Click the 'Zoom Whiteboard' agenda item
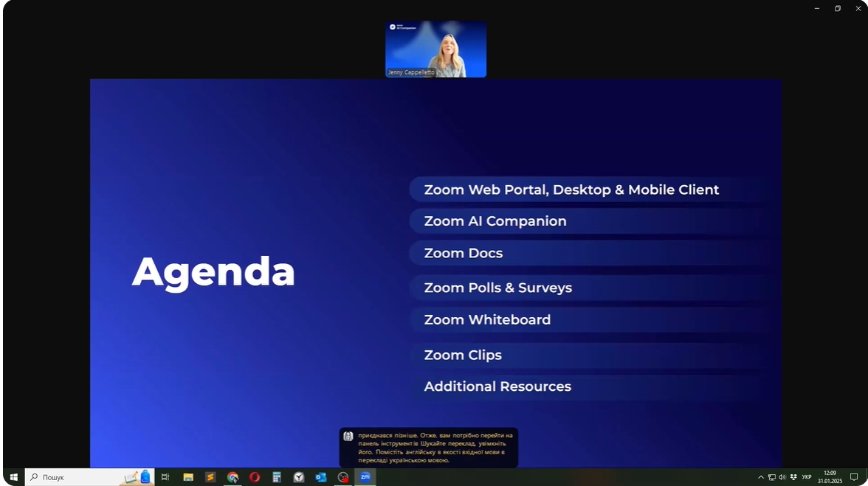Screen dimensions: 868x486 [487, 319]
